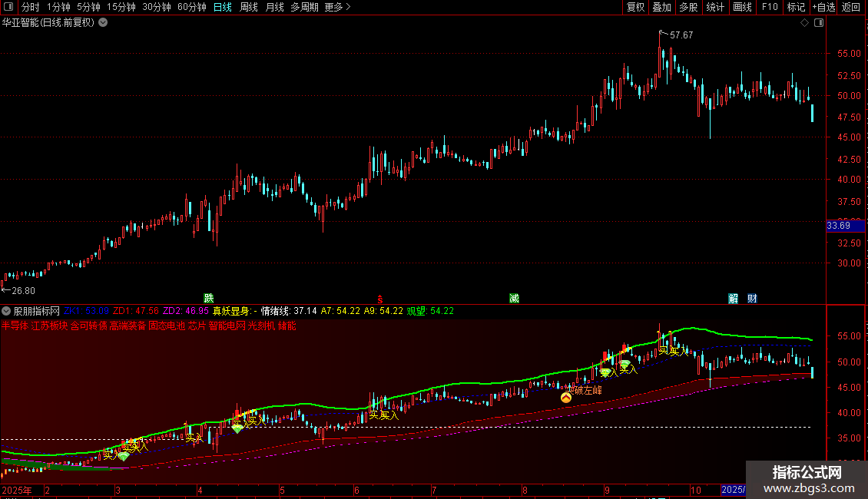
Task: Click the 光刻机 sector tag
Action: point(261,326)
